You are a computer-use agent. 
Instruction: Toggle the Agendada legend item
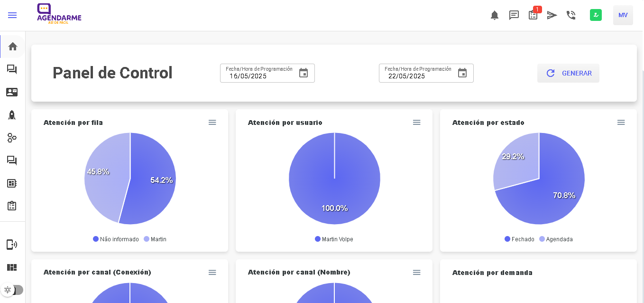(556, 239)
